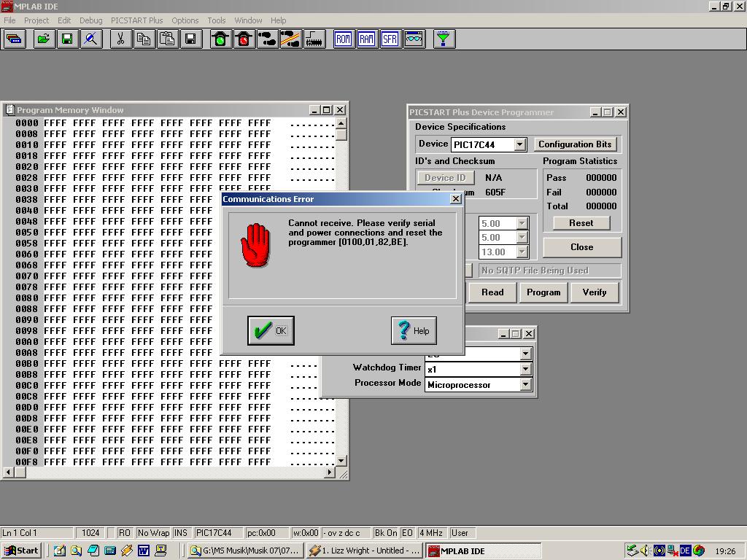Screen dimensions: 747x560
Task: Open Word from quick launch icon
Action: tap(144, 551)
